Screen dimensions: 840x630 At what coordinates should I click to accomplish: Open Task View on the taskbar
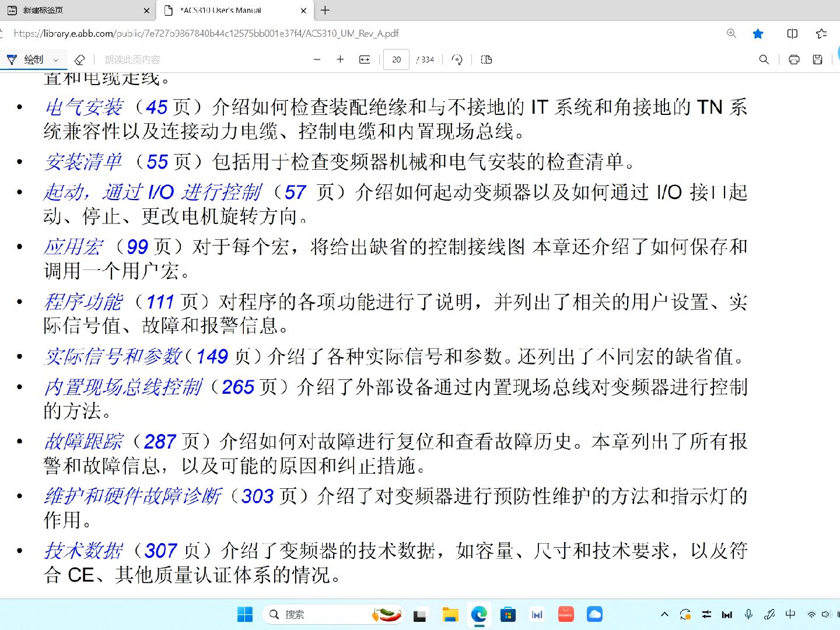419,615
